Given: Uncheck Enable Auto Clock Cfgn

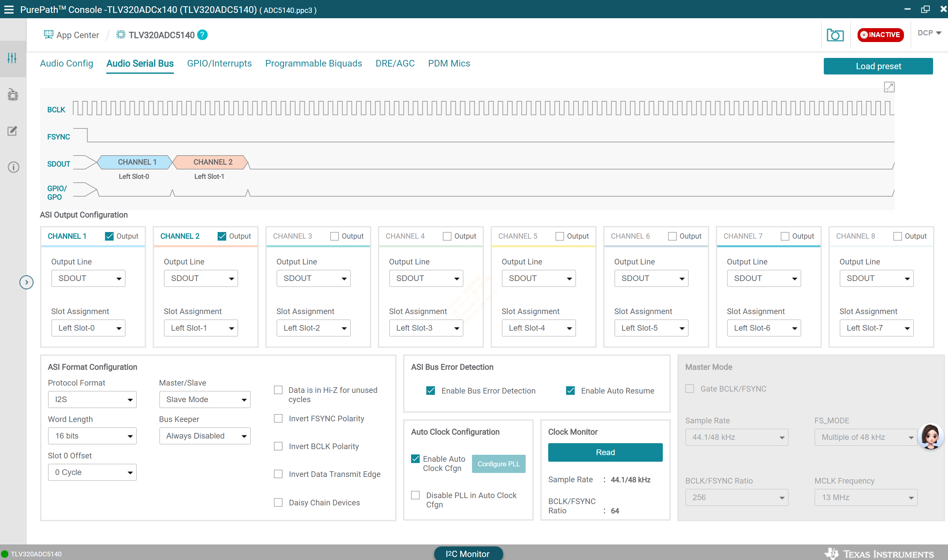Looking at the screenshot, I should [x=415, y=459].
